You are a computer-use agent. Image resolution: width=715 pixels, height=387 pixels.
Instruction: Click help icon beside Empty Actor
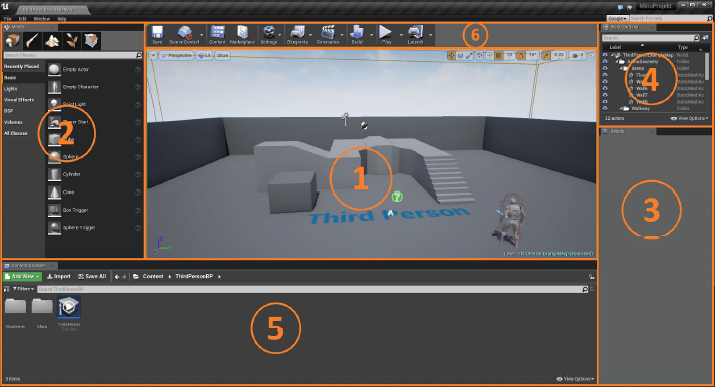coord(138,69)
